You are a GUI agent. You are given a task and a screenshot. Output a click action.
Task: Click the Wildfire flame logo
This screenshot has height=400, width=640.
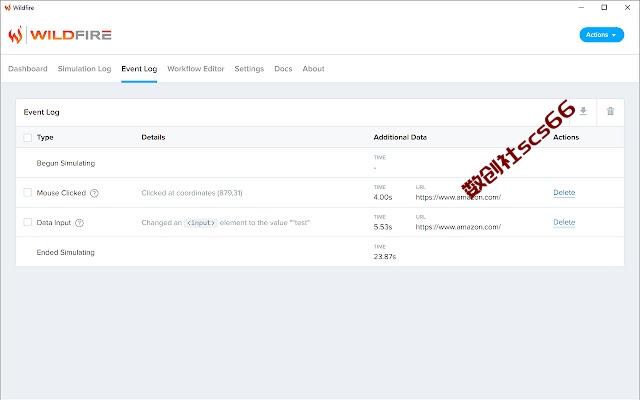pyautogui.click(x=16, y=35)
